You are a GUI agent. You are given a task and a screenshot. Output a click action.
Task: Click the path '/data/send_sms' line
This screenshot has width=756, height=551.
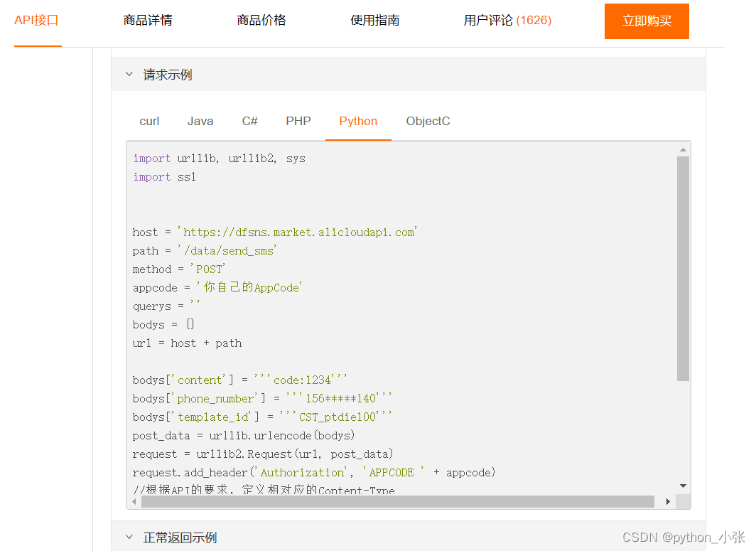tap(205, 251)
